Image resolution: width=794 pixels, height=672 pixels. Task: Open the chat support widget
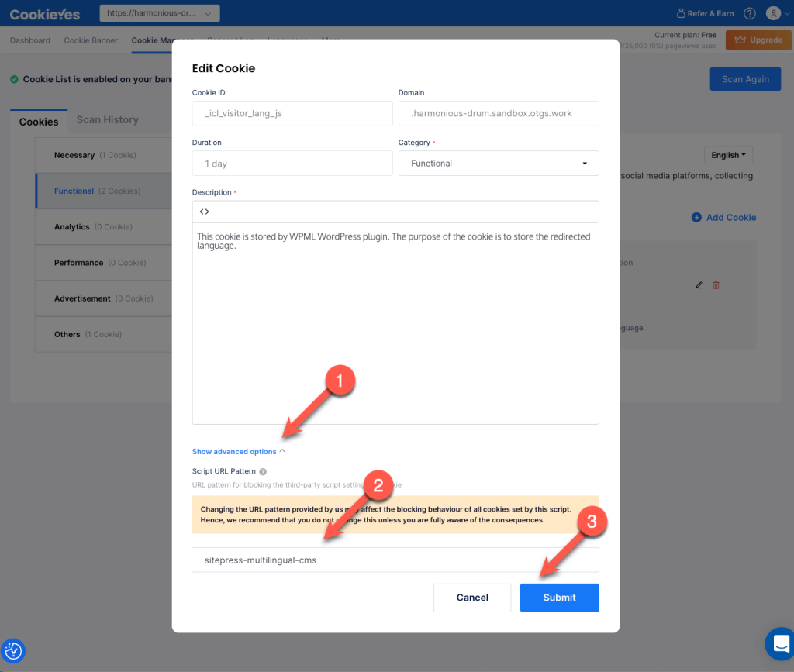(780, 643)
